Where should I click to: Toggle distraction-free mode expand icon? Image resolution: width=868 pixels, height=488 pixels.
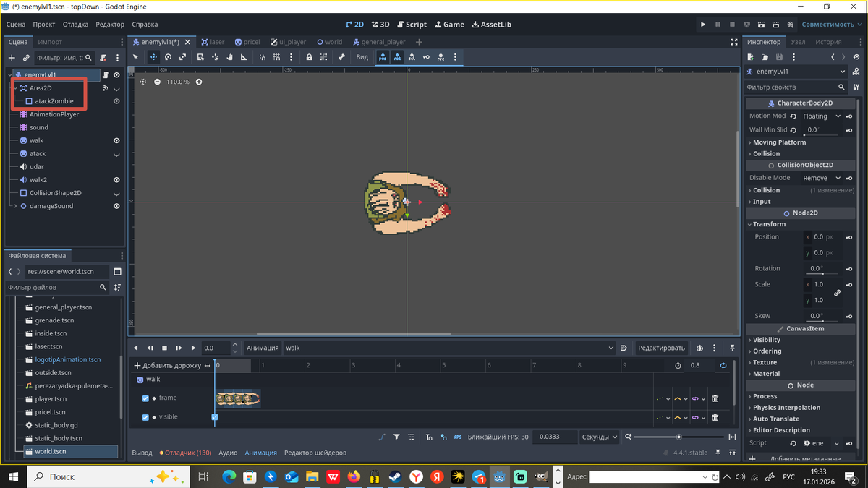pos(734,42)
